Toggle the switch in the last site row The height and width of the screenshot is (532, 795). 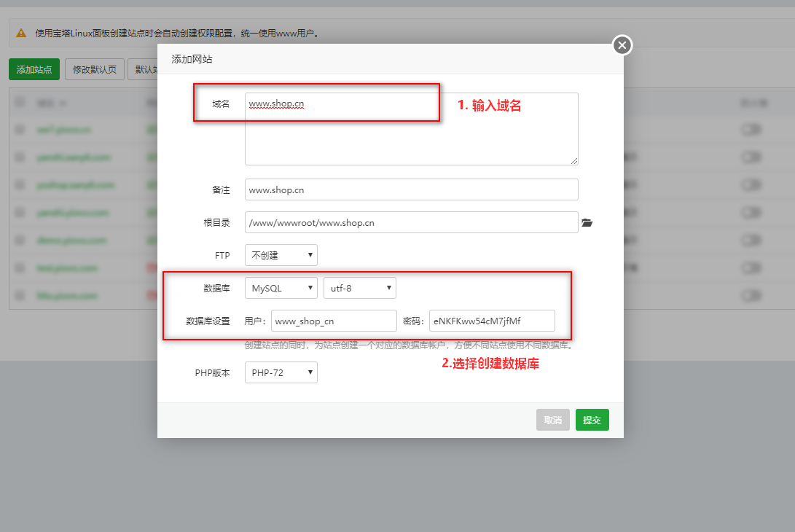click(x=751, y=296)
